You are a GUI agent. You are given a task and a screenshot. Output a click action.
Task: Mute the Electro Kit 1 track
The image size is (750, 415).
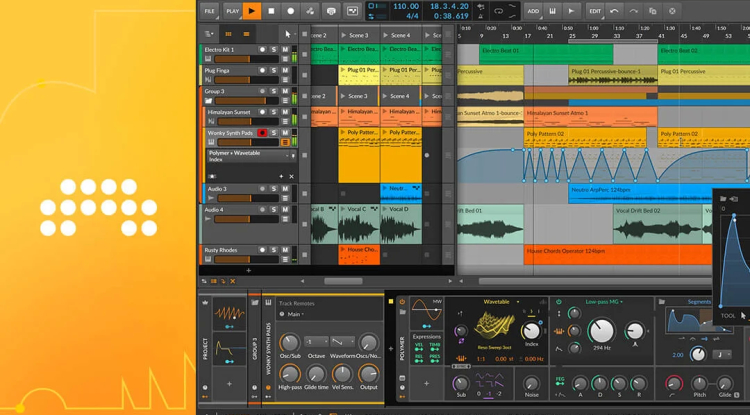(285, 50)
